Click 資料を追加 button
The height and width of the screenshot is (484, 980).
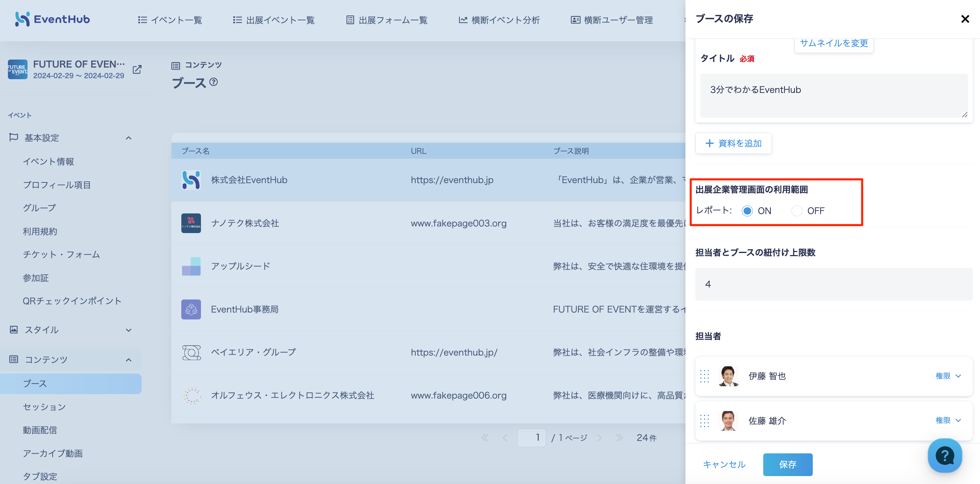point(734,144)
